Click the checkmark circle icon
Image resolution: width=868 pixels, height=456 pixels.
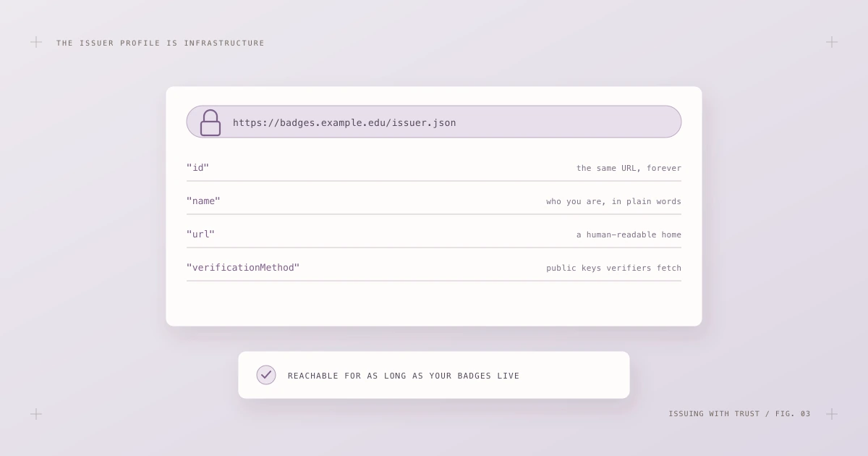click(x=266, y=375)
